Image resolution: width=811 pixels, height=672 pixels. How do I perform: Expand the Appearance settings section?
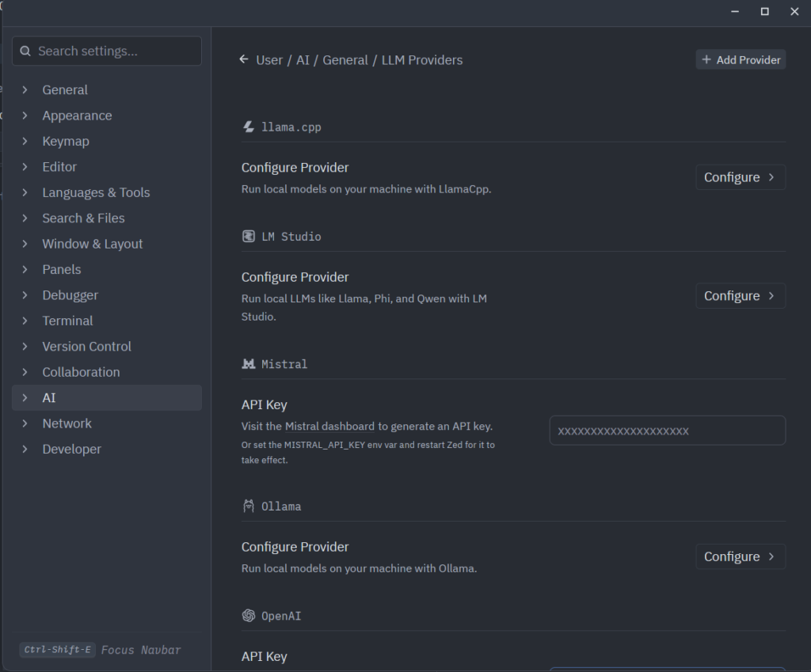tap(25, 116)
